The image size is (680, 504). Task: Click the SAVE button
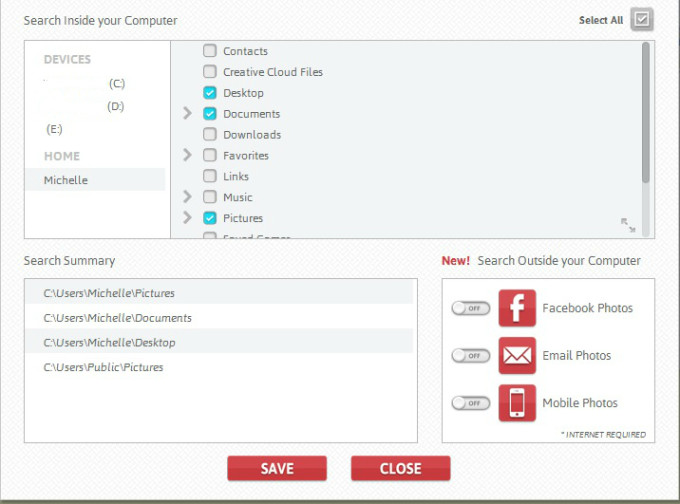pyautogui.click(x=277, y=468)
